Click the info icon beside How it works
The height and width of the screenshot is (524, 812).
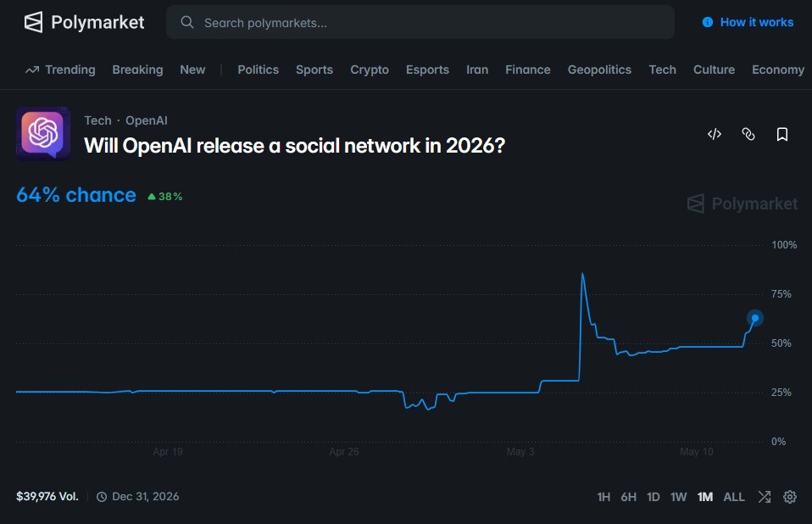click(708, 22)
